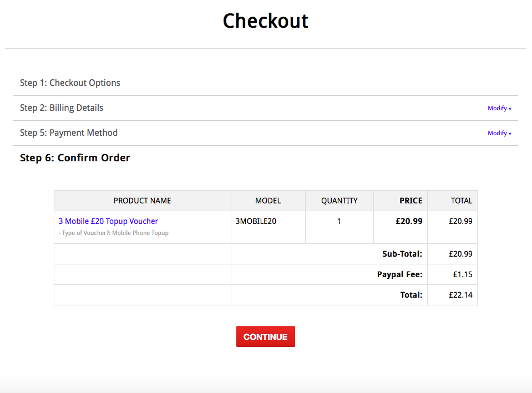Click the PRODUCT NAME column header

(x=142, y=201)
